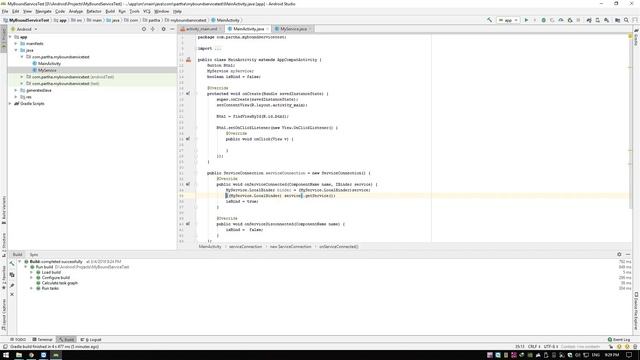
Task: Hide the Project panel with minus icon
Action: (x=172, y=29)
